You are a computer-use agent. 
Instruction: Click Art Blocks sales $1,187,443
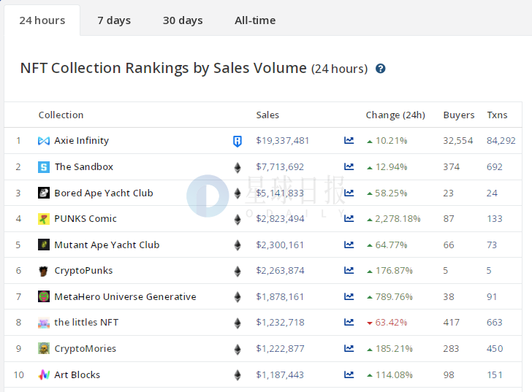pyautogui.click(x=280, y=374)
